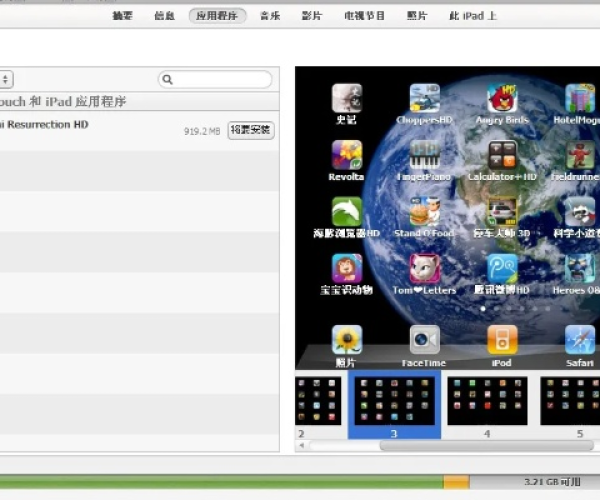The image size is (600, 500).
Task: Click the horizontal scrollbar under page thumbnails
Action: click(486, 446)
